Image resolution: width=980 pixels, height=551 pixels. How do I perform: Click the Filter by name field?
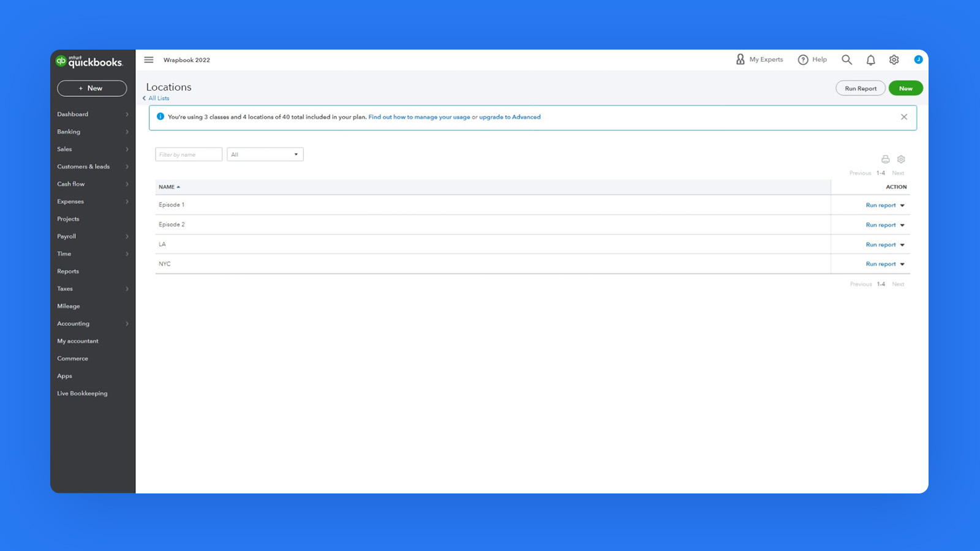click(x=188, y=154)
